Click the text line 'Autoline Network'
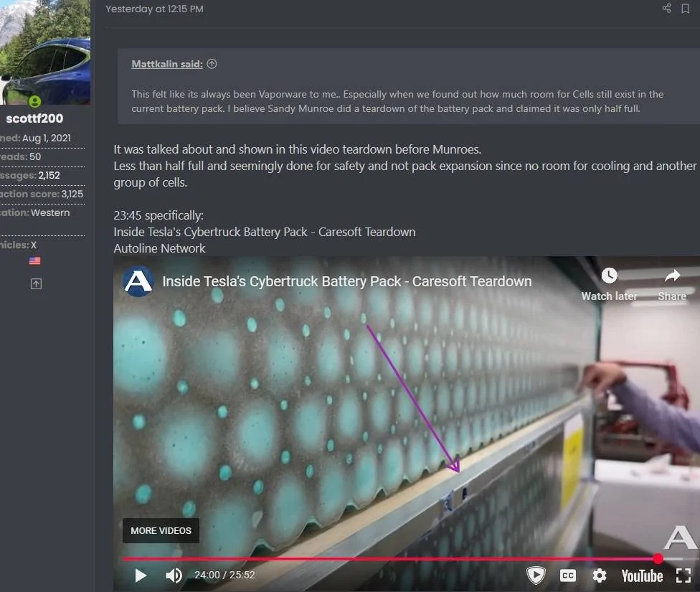The height and width of the screenshot is (592, 700). 159,248
